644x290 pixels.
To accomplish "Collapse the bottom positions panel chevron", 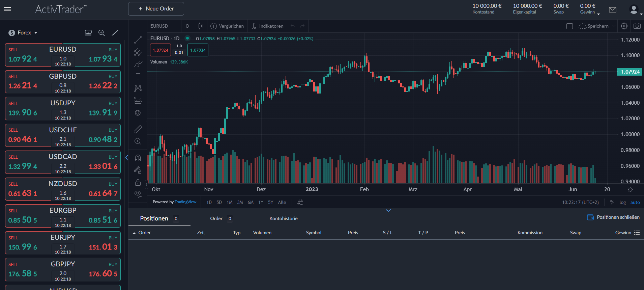I will [388, 210].
